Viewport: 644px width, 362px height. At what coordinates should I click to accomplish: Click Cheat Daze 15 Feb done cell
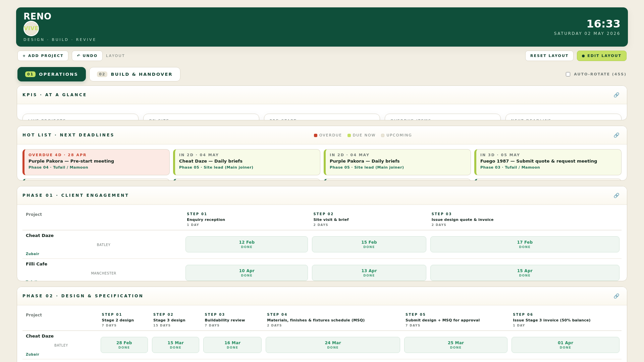pyautogui.click(x=369, y=244)
